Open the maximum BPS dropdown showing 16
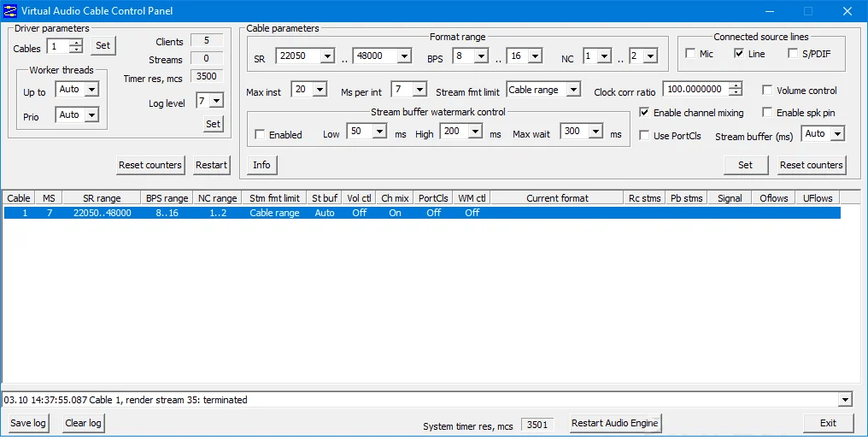The width and height of the screenshot is (868, 446). click(x=535, y=56)
